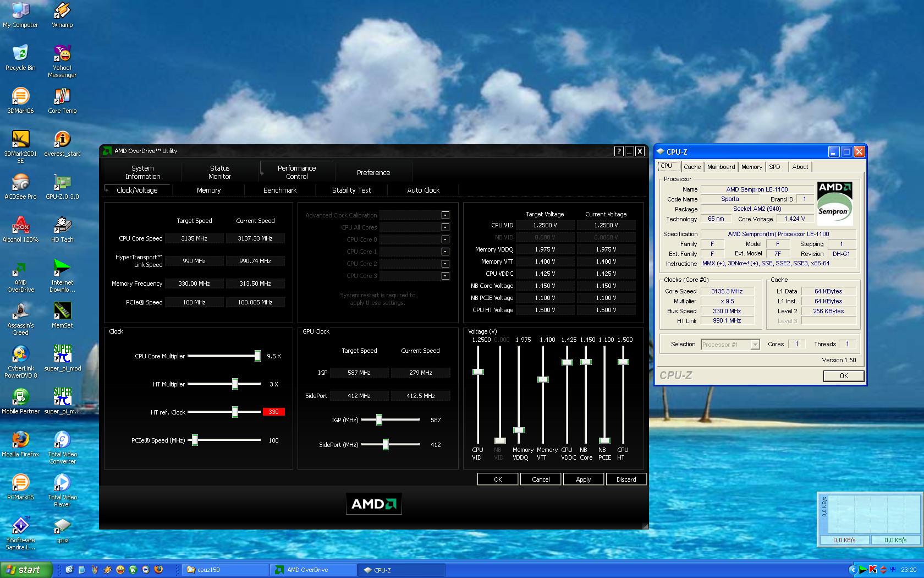Click the Apply button
924x578 pixels.
point(584,479)
